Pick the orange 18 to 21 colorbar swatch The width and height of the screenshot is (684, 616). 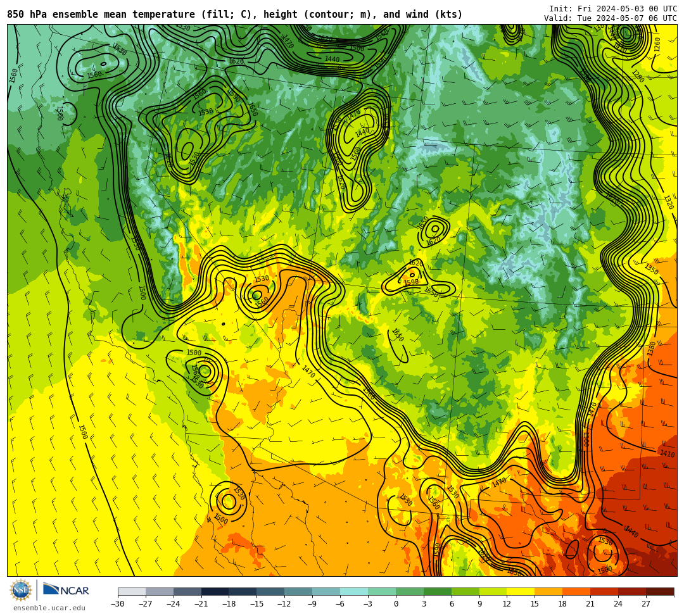pyautogui.click(x=577, y=591)
